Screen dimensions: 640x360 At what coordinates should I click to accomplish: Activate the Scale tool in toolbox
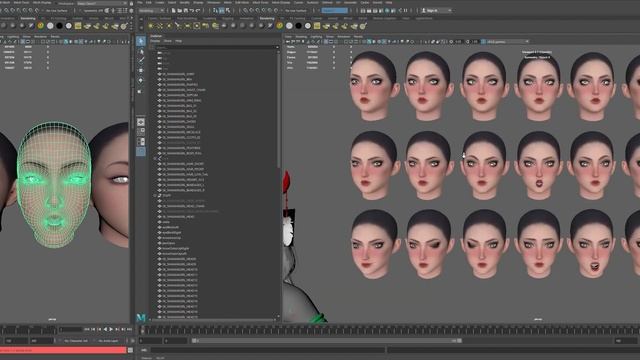point(141,91)
